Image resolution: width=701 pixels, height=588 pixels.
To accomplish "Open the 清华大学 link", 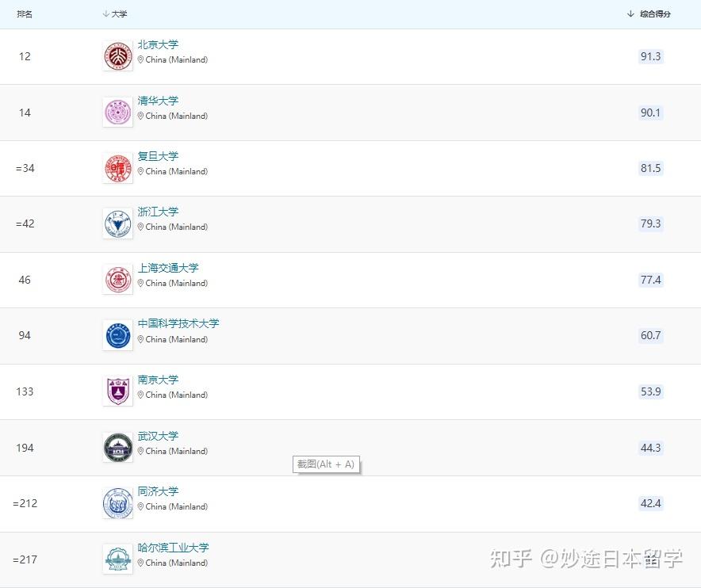I will pyautogui.click(x=159, y=101).
